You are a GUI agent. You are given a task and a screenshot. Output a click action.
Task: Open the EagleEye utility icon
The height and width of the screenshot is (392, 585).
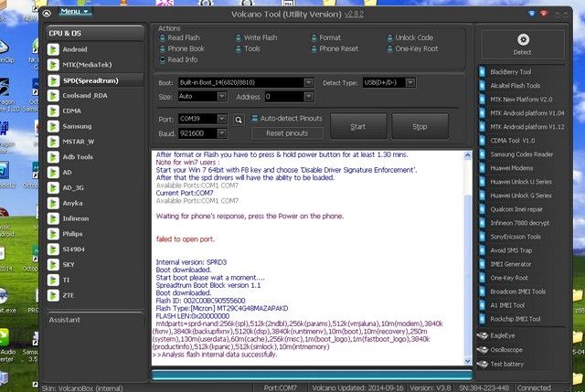click(x=483, y=335)
